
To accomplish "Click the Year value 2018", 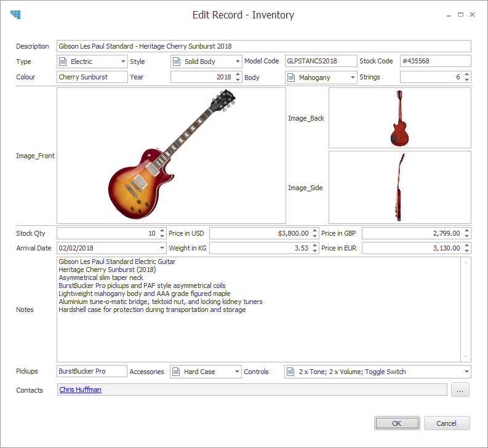I will click(x=224, y=77).
